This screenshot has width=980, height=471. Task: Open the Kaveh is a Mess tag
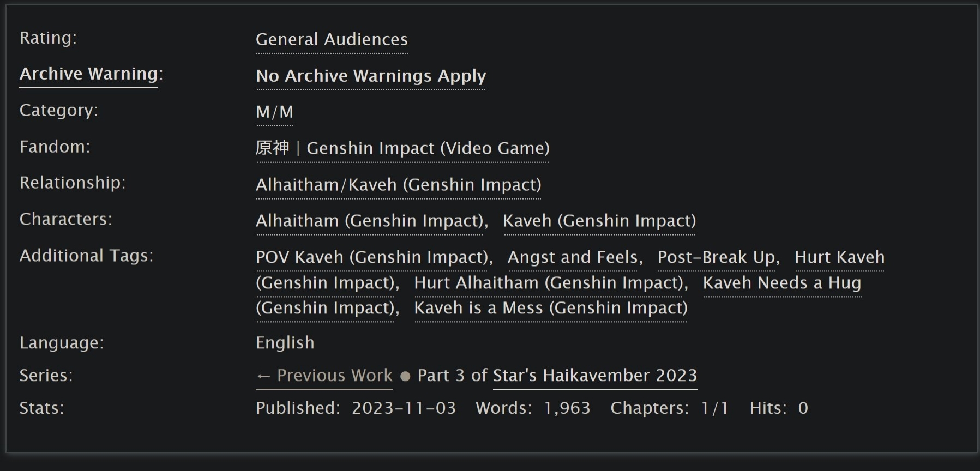[550, 308]
